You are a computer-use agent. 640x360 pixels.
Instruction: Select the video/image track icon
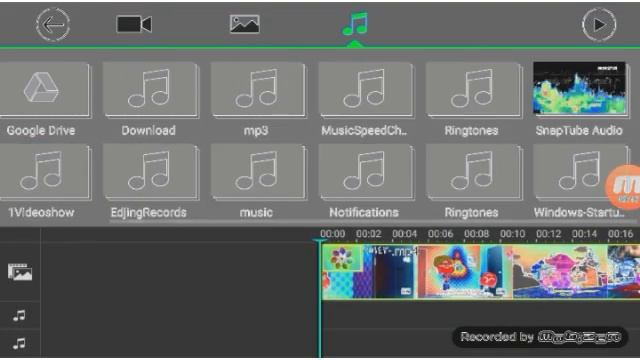(x=20, y=272)
